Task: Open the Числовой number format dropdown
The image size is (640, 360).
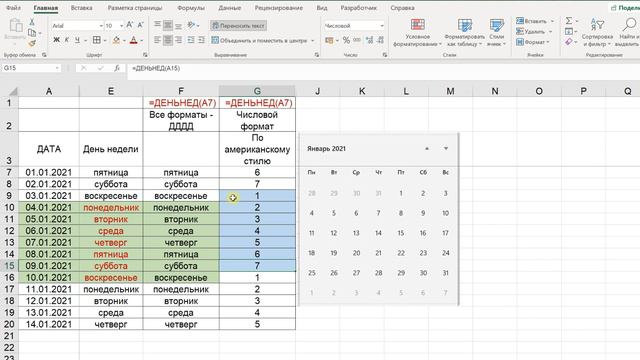Action: [x=382, y=25]
